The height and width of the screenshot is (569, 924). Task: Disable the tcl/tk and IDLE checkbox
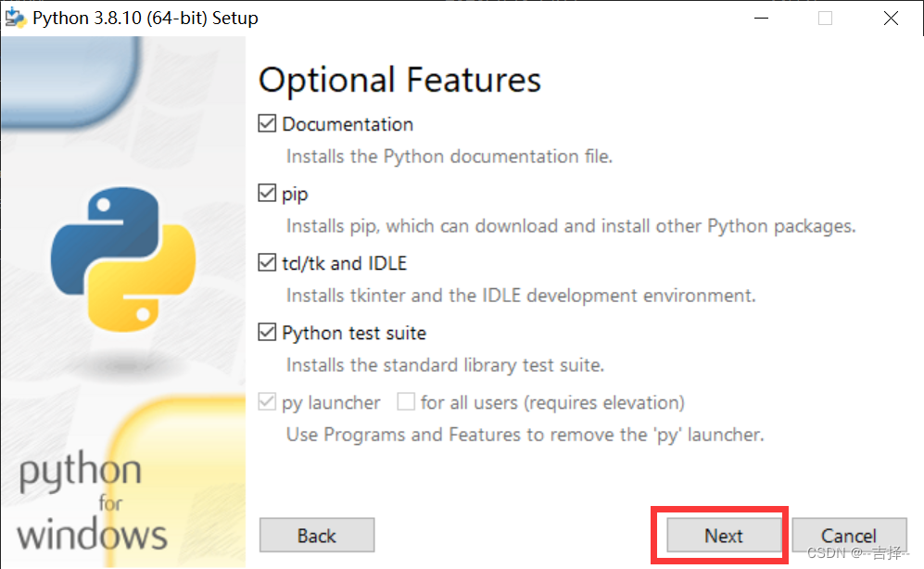[x=268, y=263]
